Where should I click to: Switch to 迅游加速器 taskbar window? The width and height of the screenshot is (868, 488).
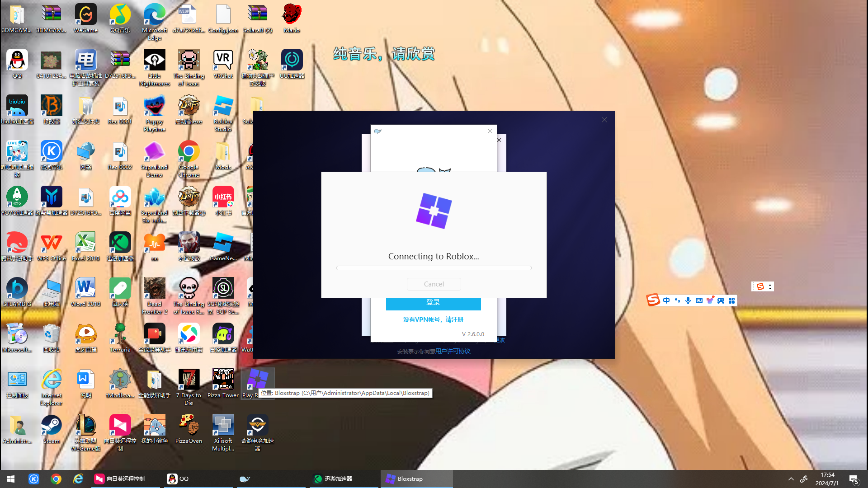point(344,479)
